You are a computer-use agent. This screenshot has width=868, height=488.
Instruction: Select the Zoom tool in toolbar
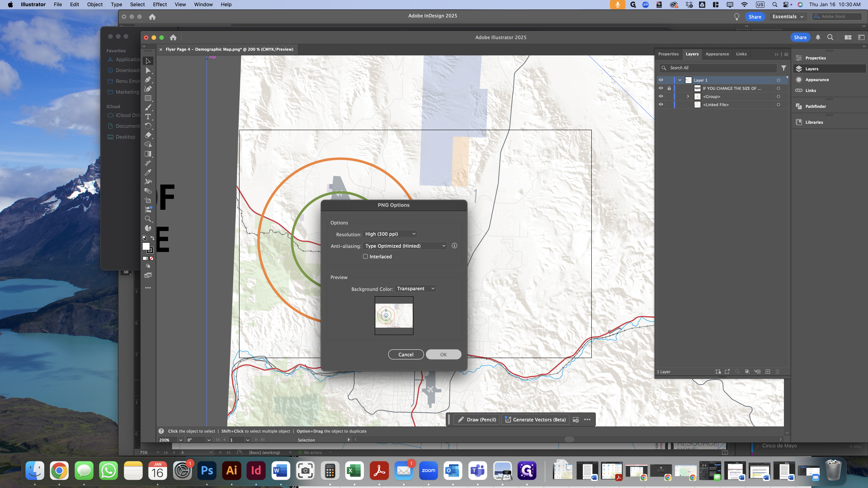point(148,219)
